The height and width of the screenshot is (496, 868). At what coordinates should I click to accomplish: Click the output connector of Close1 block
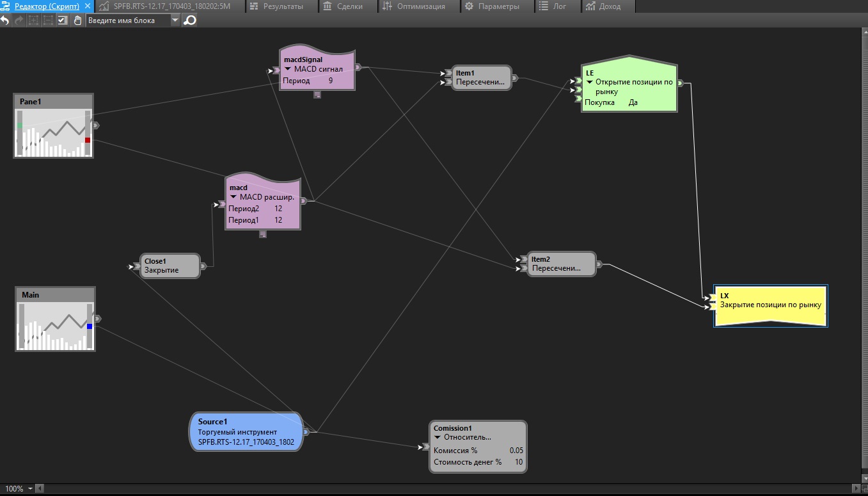point(203,266)
